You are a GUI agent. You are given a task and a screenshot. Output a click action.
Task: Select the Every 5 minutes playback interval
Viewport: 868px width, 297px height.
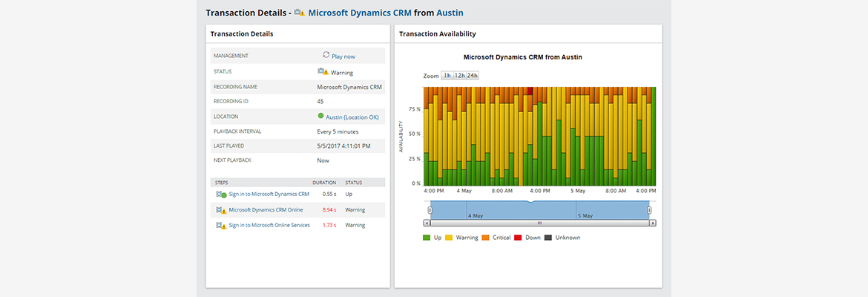[338, 132]
